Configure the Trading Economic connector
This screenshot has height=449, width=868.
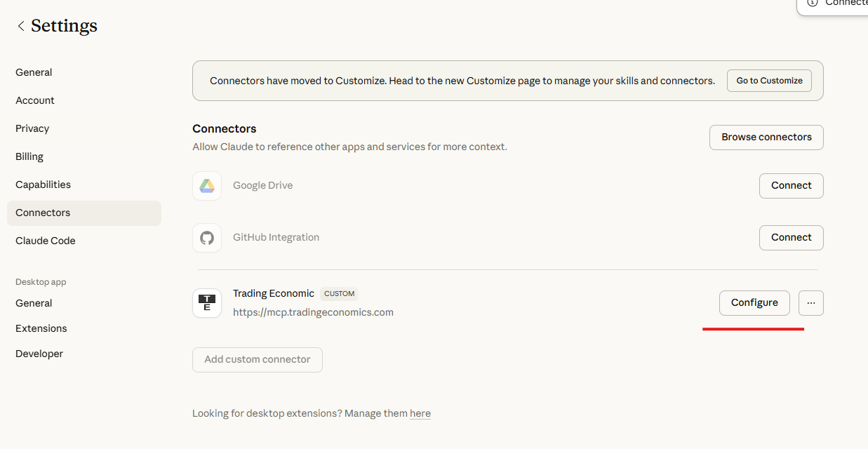754,303
